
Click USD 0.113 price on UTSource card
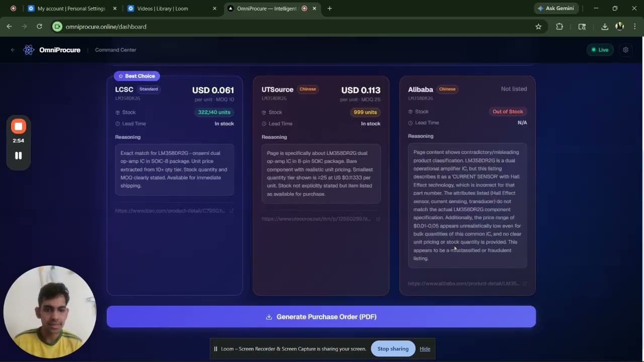(x=361, y=90)
